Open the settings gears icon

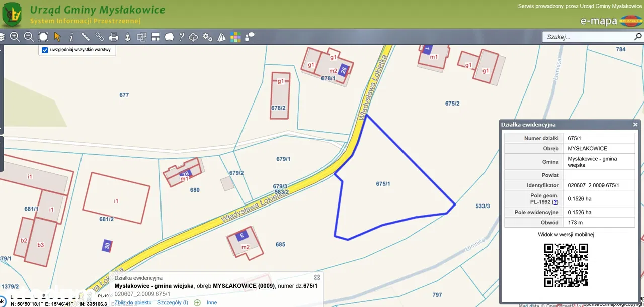207,37
